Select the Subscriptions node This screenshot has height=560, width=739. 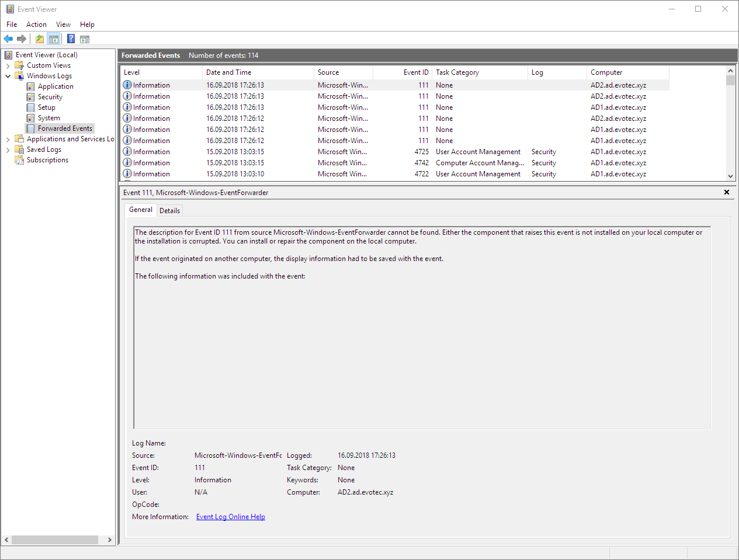[47, 160]
